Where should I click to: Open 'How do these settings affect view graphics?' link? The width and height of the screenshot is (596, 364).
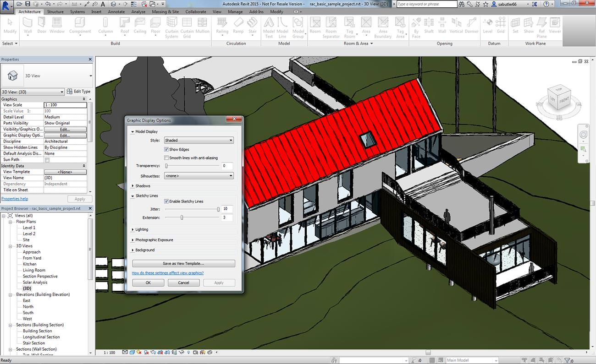pyautogui.click(x=168, y=273)
